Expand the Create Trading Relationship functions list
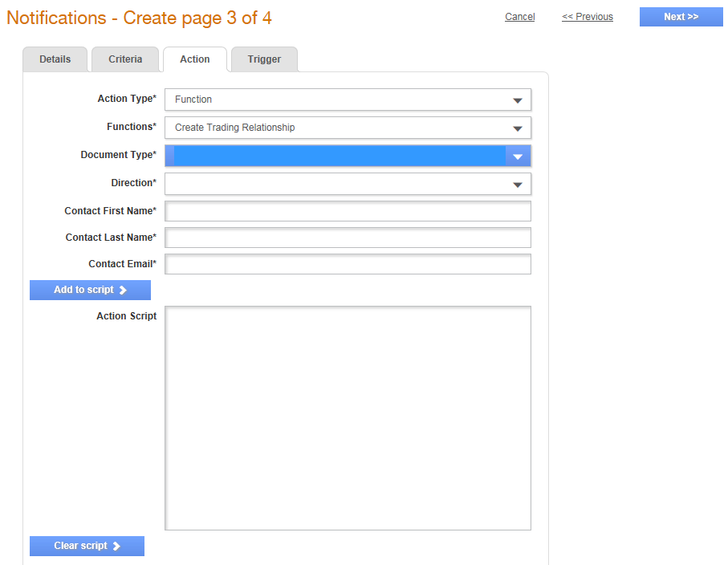 pyautogui.click(x=348, y=128)
